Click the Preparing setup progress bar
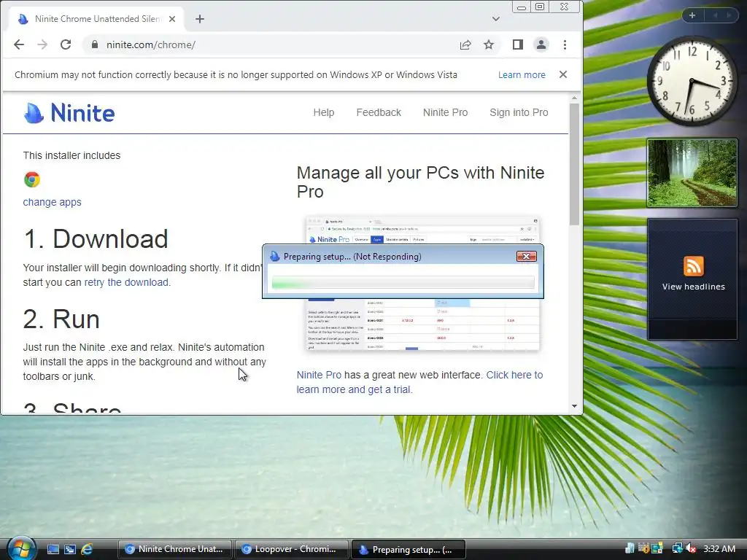Viewport: 747px width, 560px height. coord(403,282)
